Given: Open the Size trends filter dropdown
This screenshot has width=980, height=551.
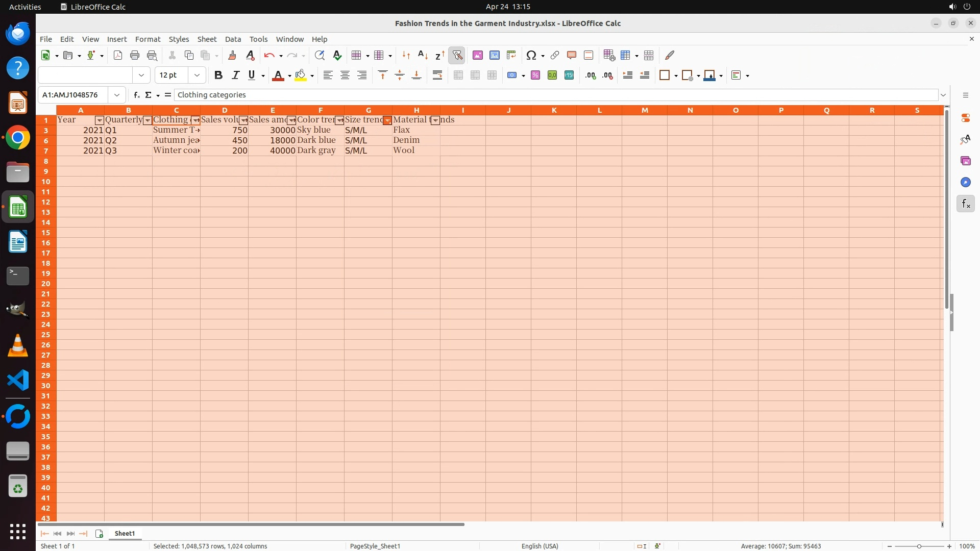Looking at the screenshot, I should coord(387,120).
